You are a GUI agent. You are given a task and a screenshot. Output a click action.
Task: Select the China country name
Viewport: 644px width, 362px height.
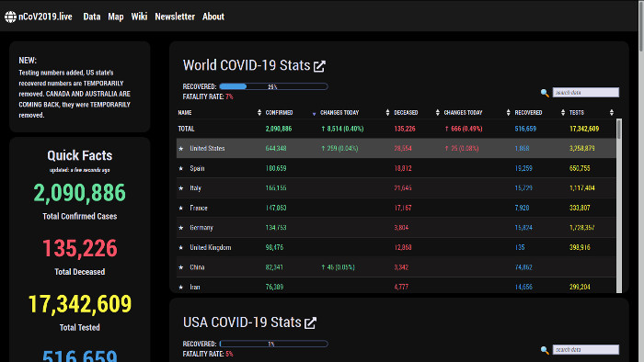click(197, 267)
